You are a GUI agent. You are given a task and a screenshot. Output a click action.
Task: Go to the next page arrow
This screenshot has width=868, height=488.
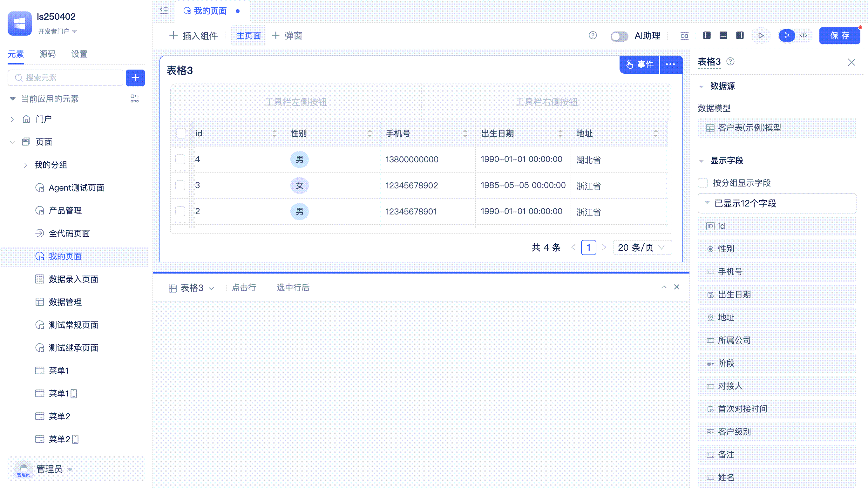click(x=604, y=248)
